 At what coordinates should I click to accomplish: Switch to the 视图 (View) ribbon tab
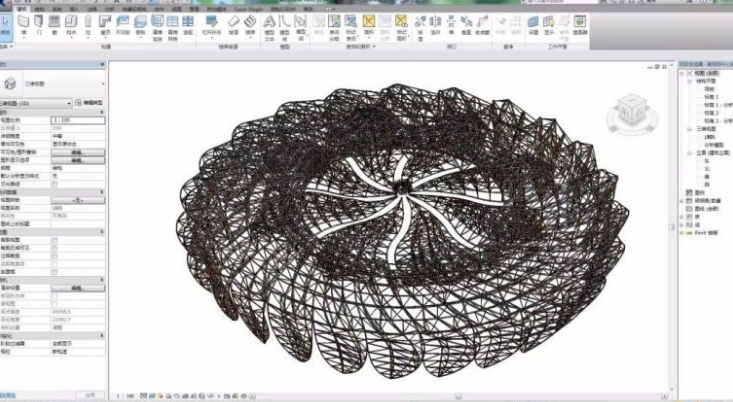177,9
